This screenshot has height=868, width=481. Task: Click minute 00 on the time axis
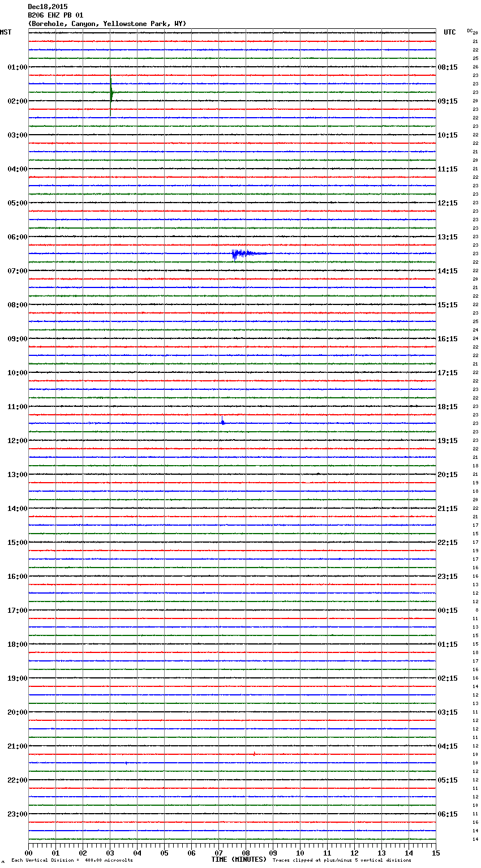click(x=28, y=853)
